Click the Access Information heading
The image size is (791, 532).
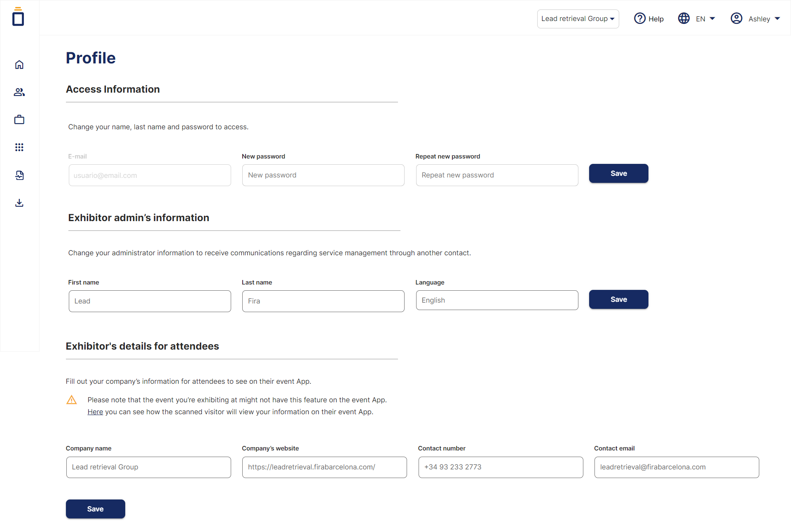[x=113, y=89]
